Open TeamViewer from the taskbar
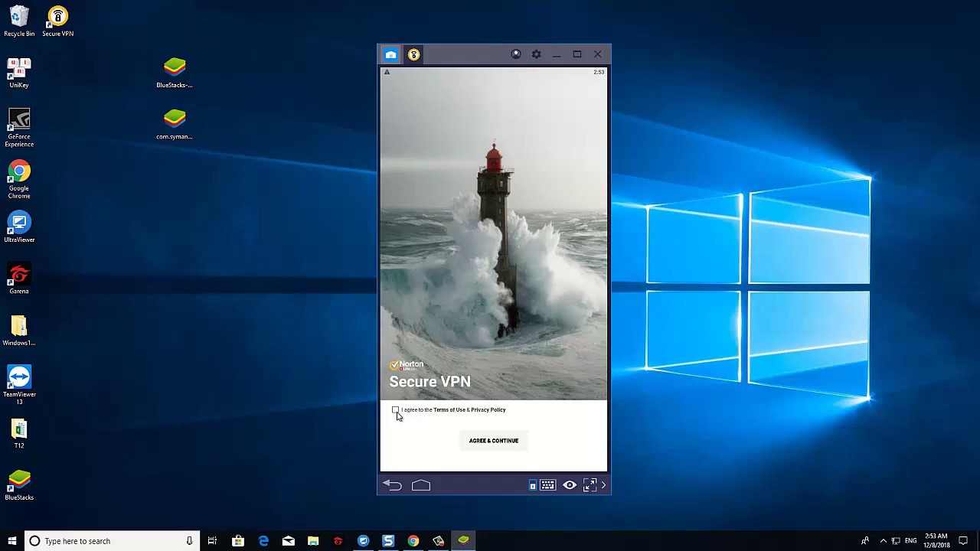Screen dimensions: 980x551 [x=363, y=541]
